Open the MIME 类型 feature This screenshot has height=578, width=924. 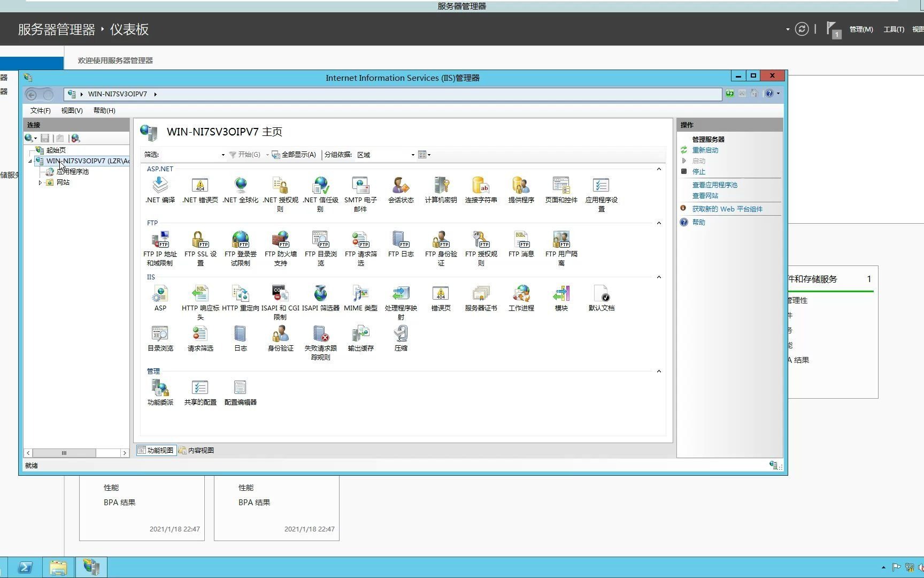(360, 299)
